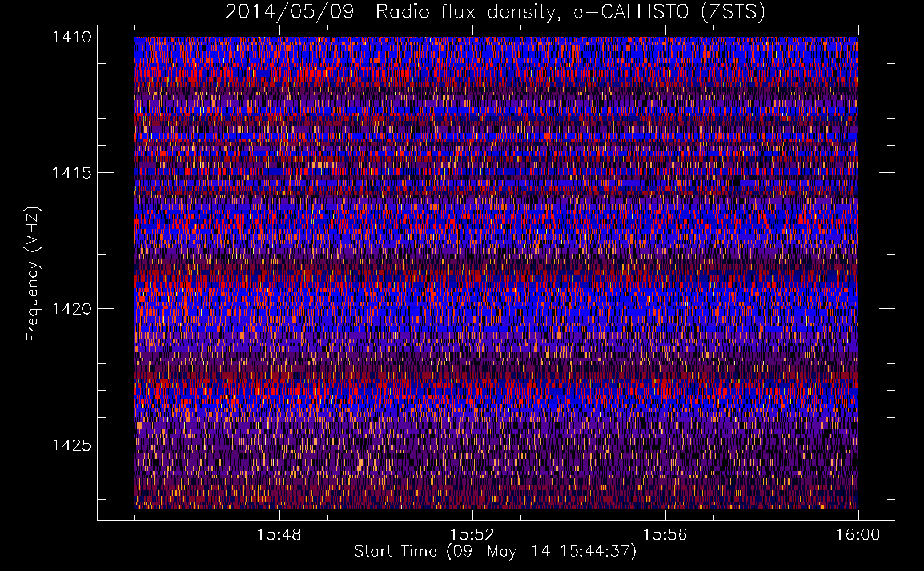Click the 16:00 time axis label
The image size is (924, 571).
858,535
